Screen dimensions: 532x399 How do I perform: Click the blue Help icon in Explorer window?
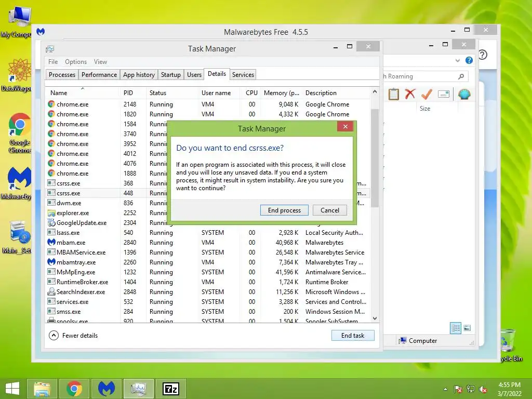(469, 60)
